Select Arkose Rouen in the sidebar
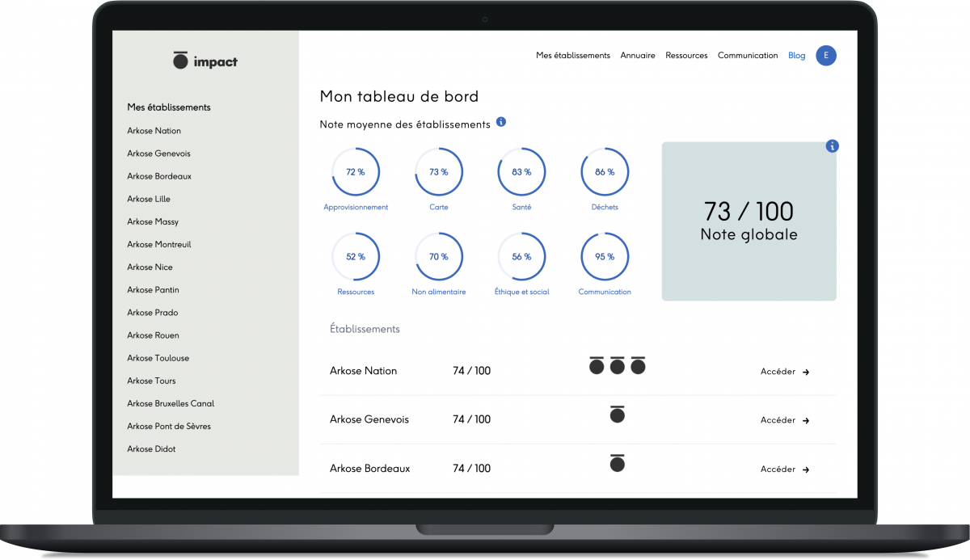This screenshot has width=970, height=560. click(153, 335)
